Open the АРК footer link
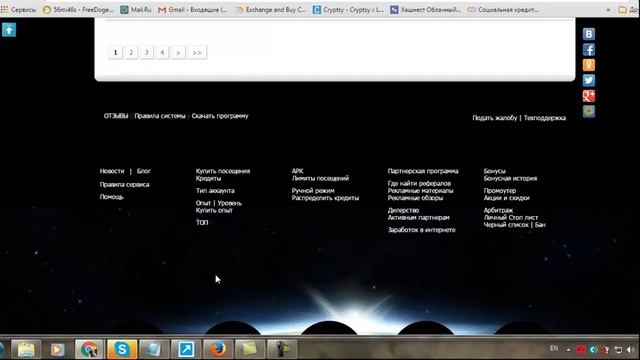Image resolution: width=640 pixels, height=360 pixels. (x=298, y=171)
